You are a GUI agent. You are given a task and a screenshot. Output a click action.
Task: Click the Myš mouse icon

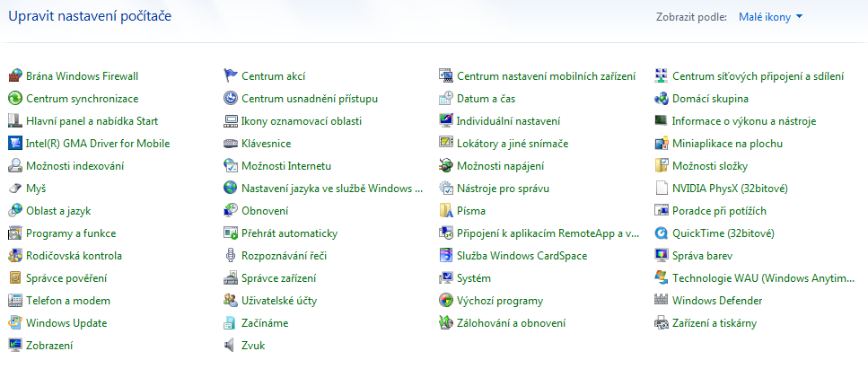click(15, 189)
